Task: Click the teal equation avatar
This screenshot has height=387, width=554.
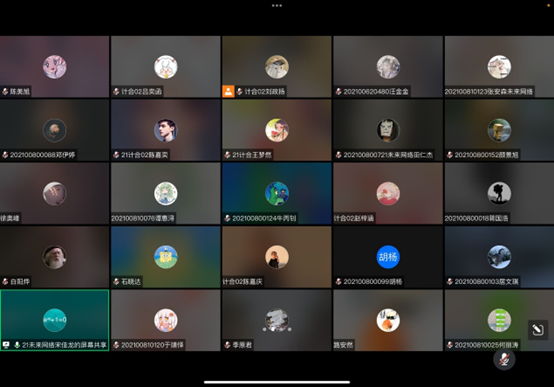Action: (54, 320)
